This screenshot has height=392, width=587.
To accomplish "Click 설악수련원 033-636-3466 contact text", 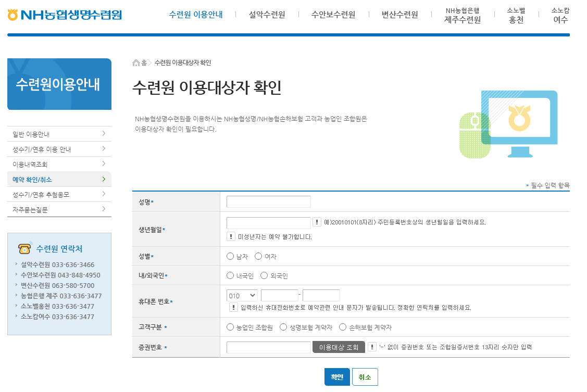I will click(57, 264).
